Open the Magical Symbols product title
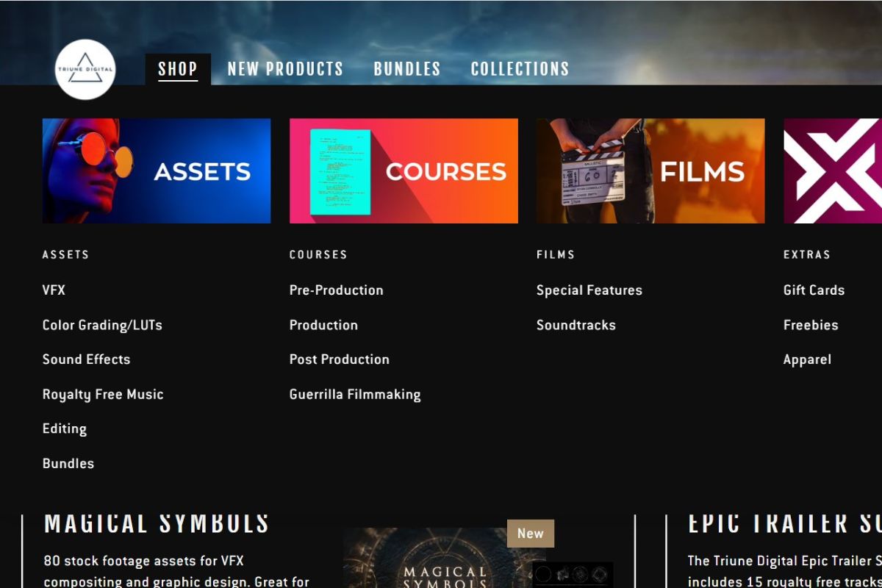 point(157,523)
